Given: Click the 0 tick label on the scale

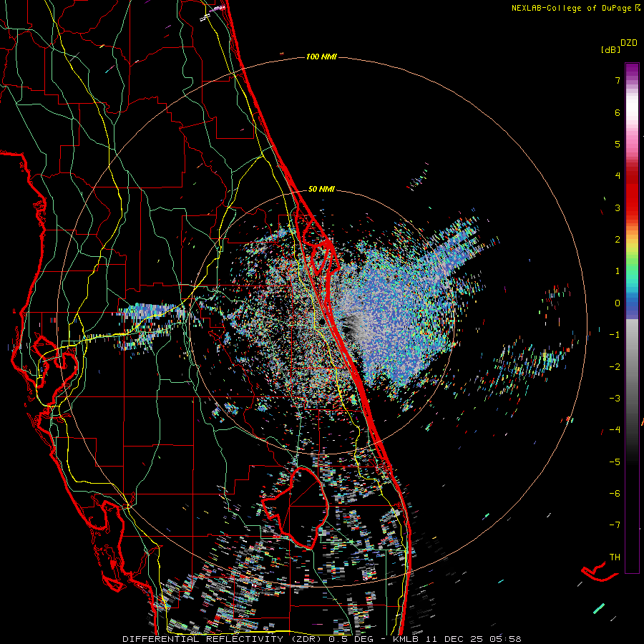Looking at the screenshot, I should 618,303.
